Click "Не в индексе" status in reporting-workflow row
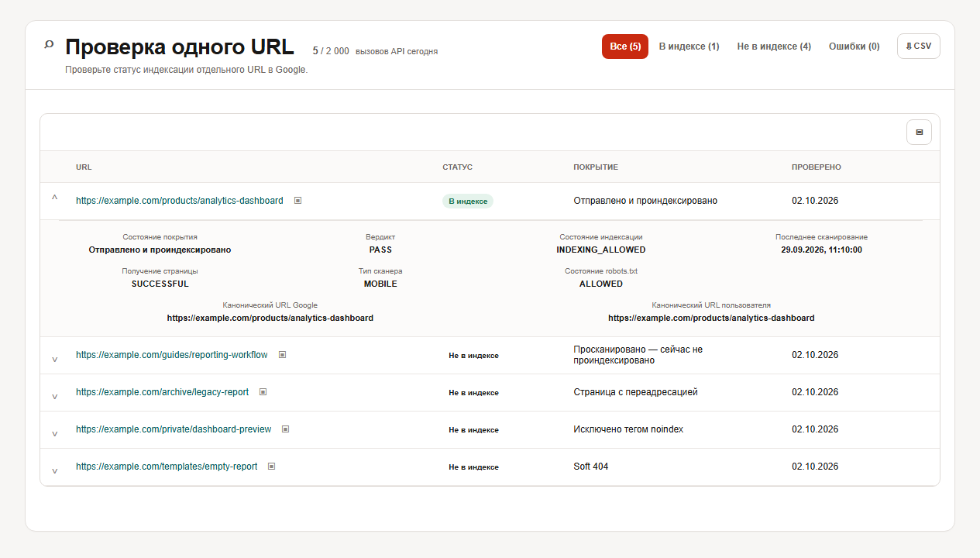This screenshot has width=980, height=558. coord(473,356)
